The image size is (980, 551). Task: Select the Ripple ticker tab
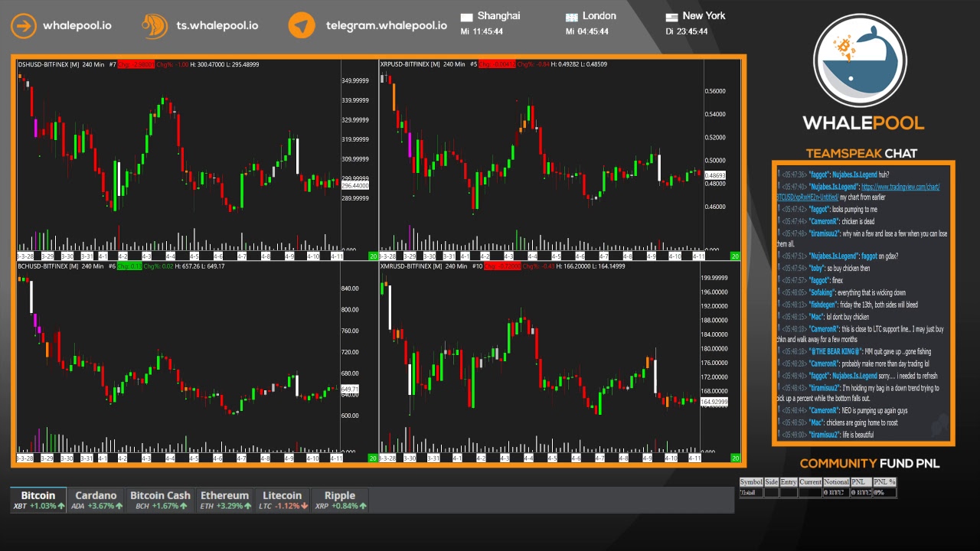point(340,500)
